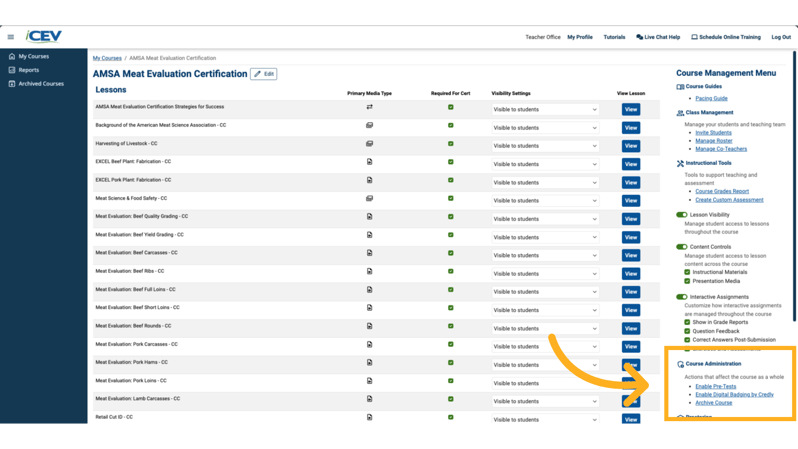798x449 pixels.
Task: Open My Profile in top navigation
Action: (x=580, y=37)
